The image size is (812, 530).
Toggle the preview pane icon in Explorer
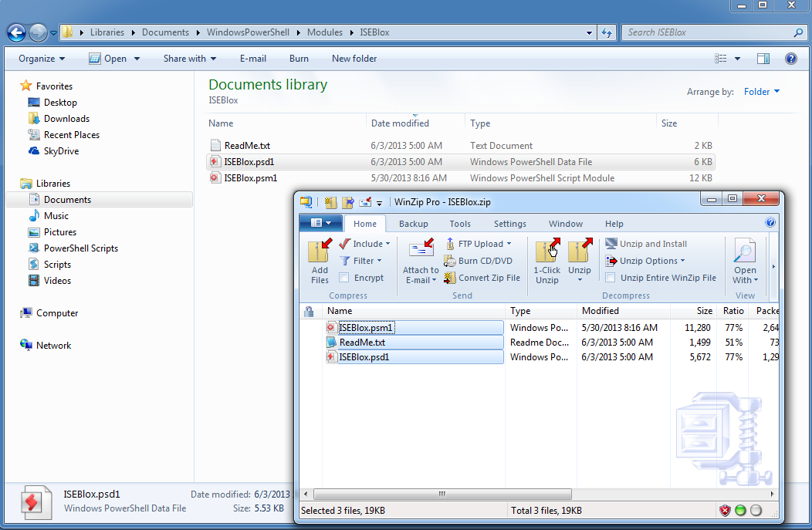pyautogui.click(x=763, y=59)
